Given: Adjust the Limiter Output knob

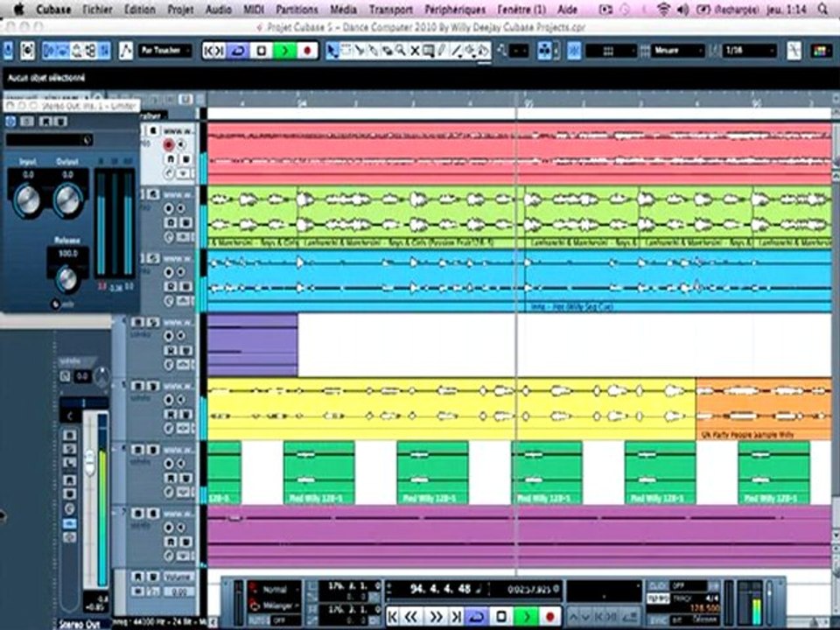Looking at the screenshot, I should pos(67,199).
